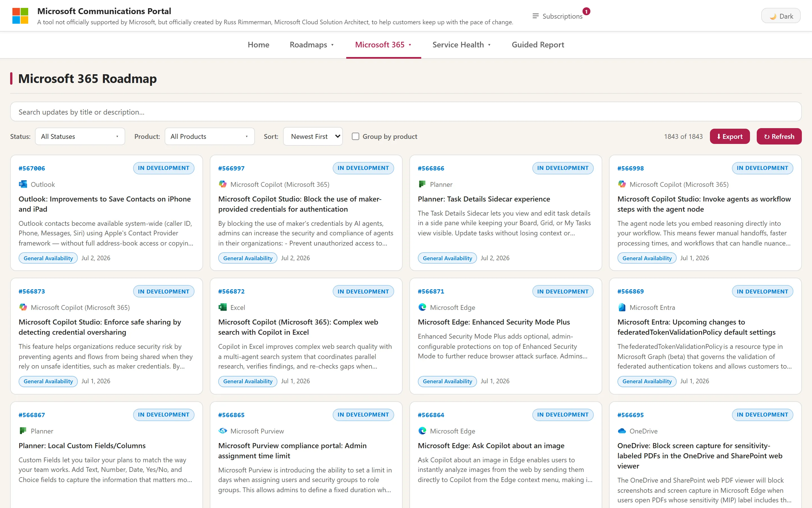Click the Edge Ask Copilot about an image title
812x508 pixels.
click(x=491, y=446)
